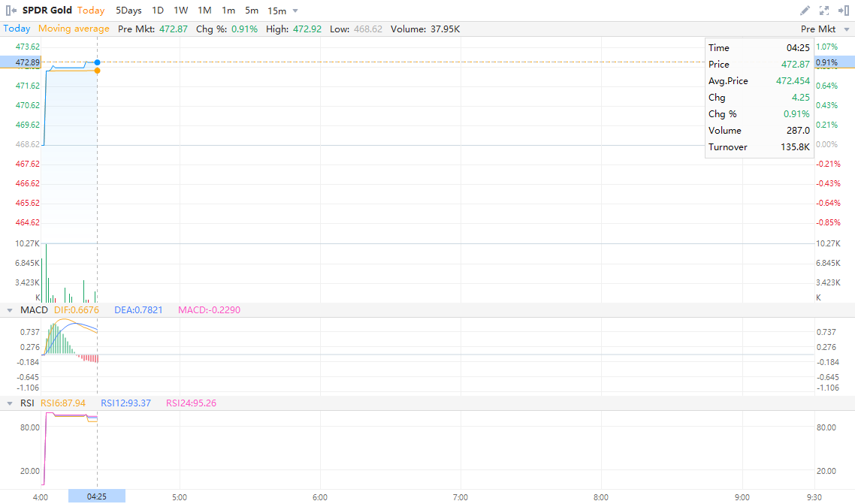
Task: Toggle the Today price line legend
Action: (17, 29)
